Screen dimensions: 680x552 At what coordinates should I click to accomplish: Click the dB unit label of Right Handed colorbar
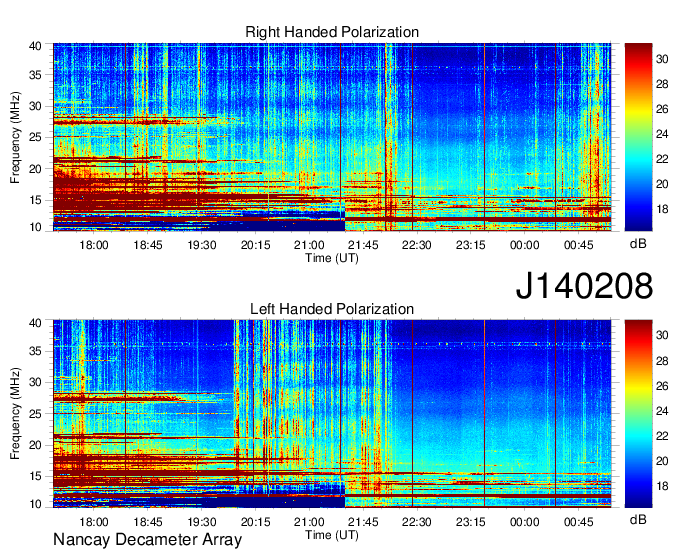638,244
